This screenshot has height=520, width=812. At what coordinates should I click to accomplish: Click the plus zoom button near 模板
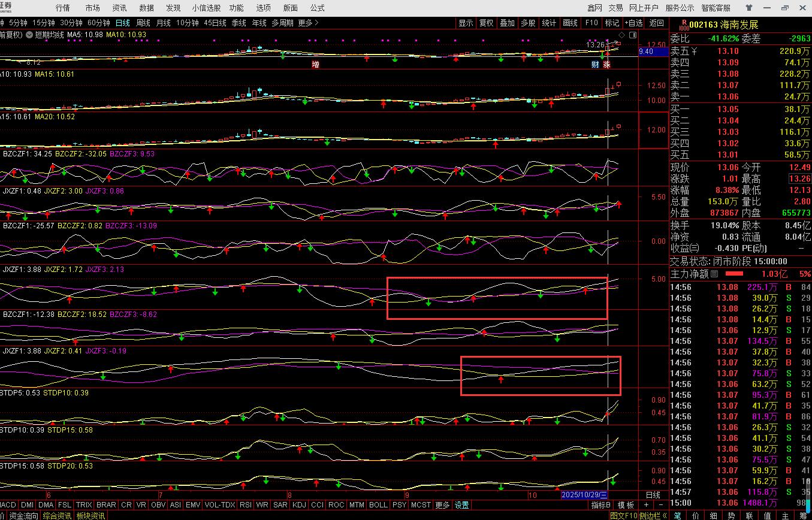(x=647, y=505)
